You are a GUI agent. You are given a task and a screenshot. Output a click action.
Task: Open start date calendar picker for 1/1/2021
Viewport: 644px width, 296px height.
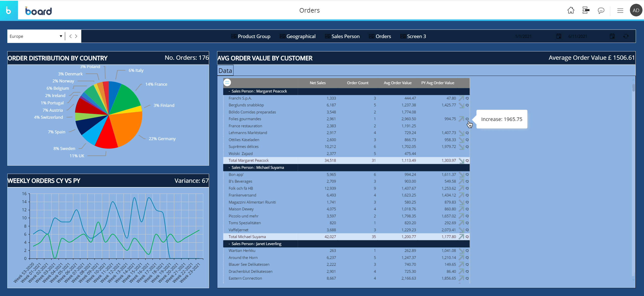point(559,36)
